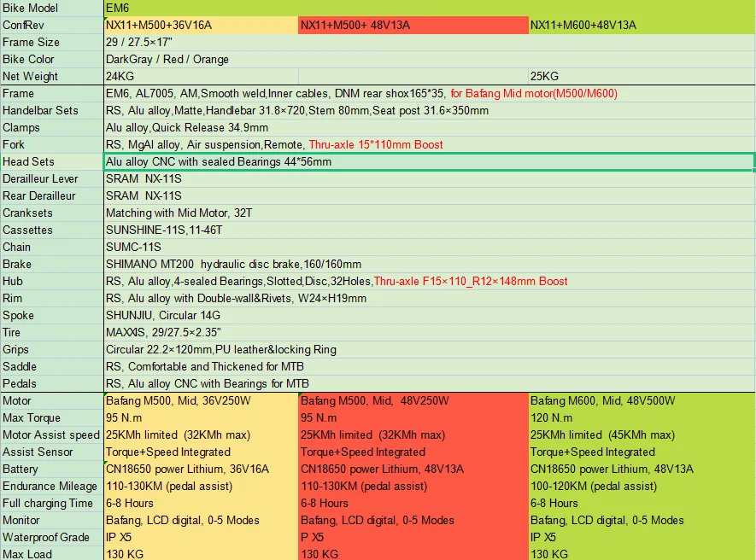Select the 95 N.m cell in yellow column

[201, 417]
